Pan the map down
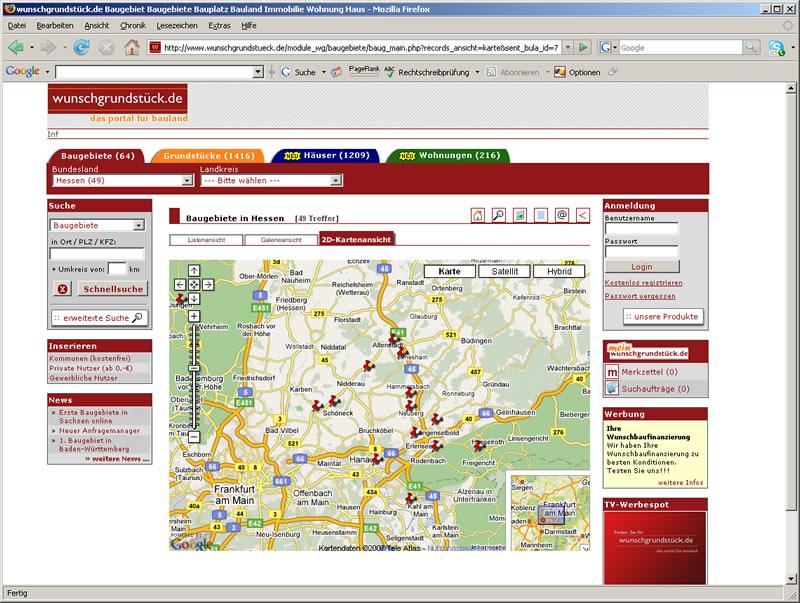 (x=194, y=298)
